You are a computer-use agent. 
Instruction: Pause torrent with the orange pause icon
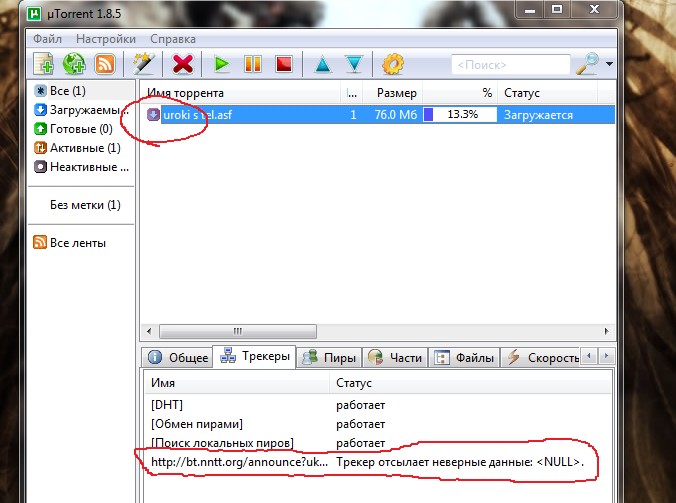253,64
